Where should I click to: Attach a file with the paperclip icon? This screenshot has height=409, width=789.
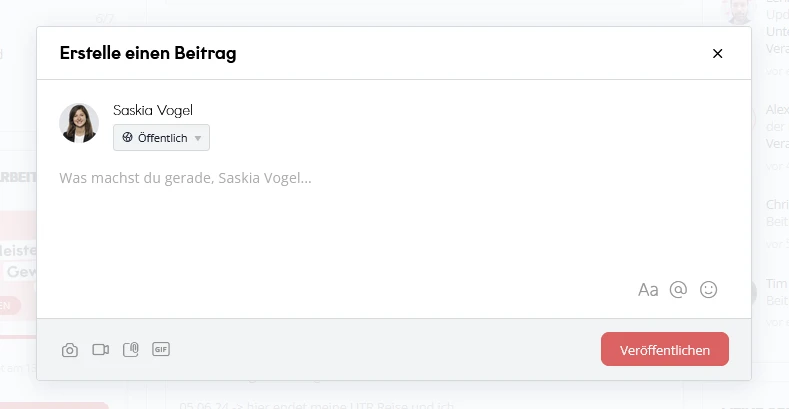click(x=130, y=350)
